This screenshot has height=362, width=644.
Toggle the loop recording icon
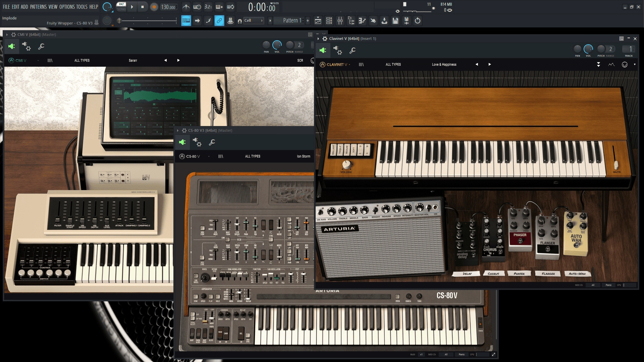[x=231, y=7]
